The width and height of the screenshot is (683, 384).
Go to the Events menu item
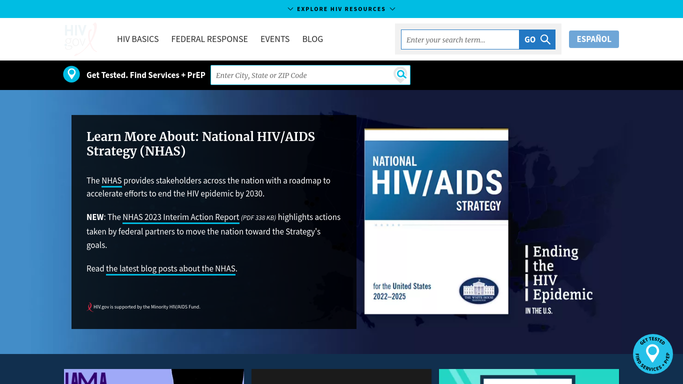click(x=275, y=39)
